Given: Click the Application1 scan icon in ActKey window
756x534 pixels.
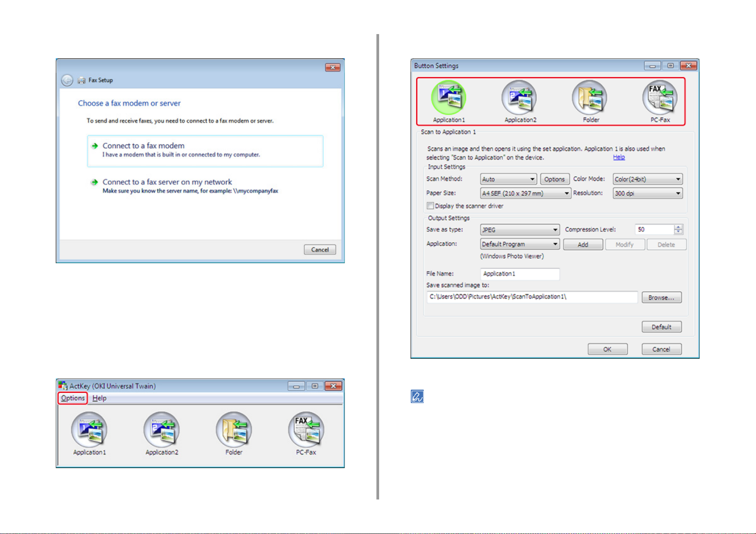Looking at the screenshot, I should click(x=89, y=430).
